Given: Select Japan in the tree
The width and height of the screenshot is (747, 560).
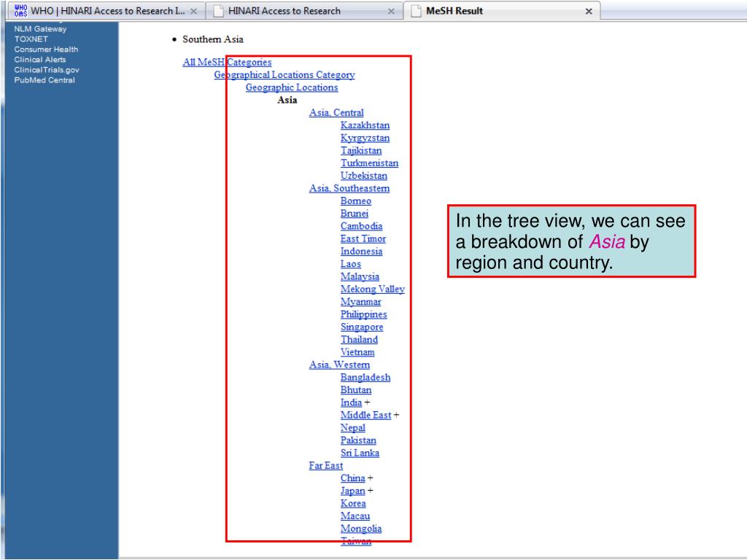Looking at the screenshot, I should pyautogui.click(x=352, y=491).
